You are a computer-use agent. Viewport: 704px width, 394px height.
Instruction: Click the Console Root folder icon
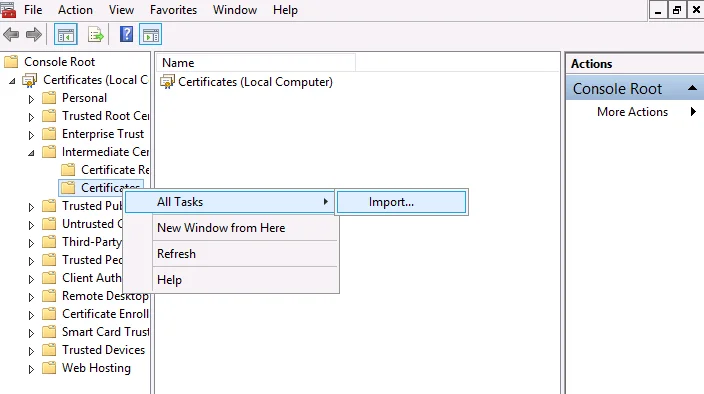(11, 61)
